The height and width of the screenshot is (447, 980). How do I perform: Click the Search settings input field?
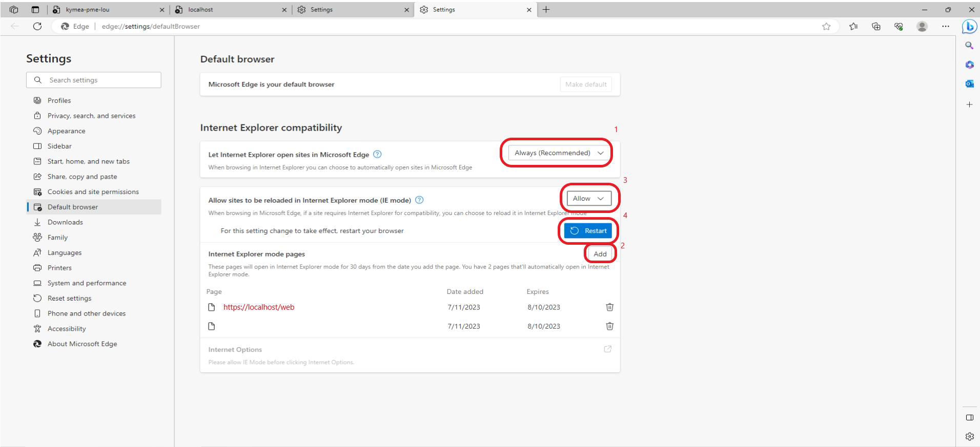coord(94,80)
